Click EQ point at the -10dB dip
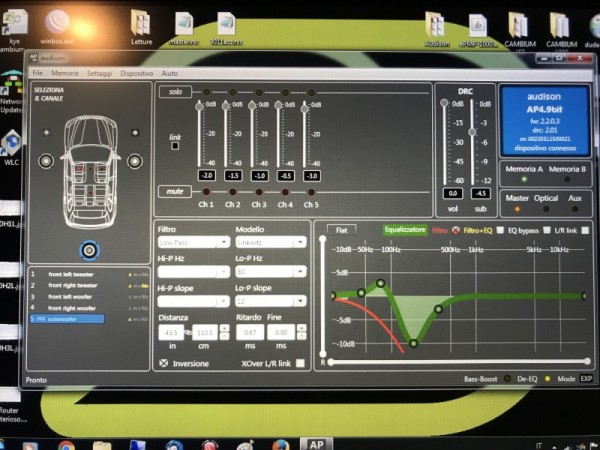The image size is (600, 450). [x=413, y=343]
